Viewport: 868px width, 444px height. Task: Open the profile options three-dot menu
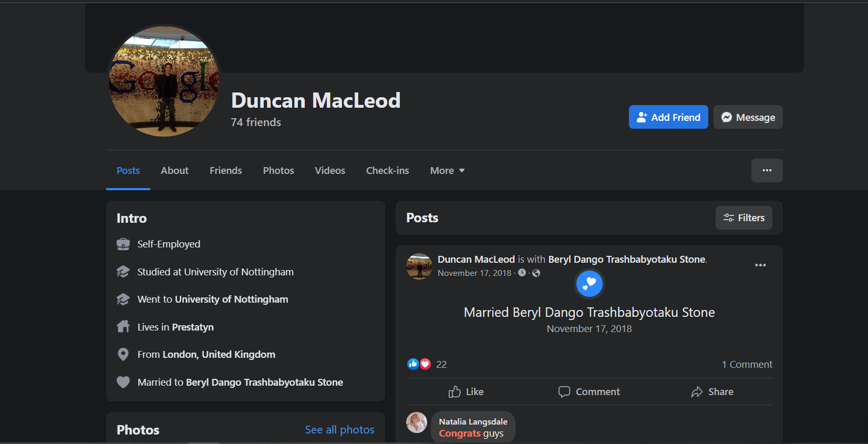(767, 170)
